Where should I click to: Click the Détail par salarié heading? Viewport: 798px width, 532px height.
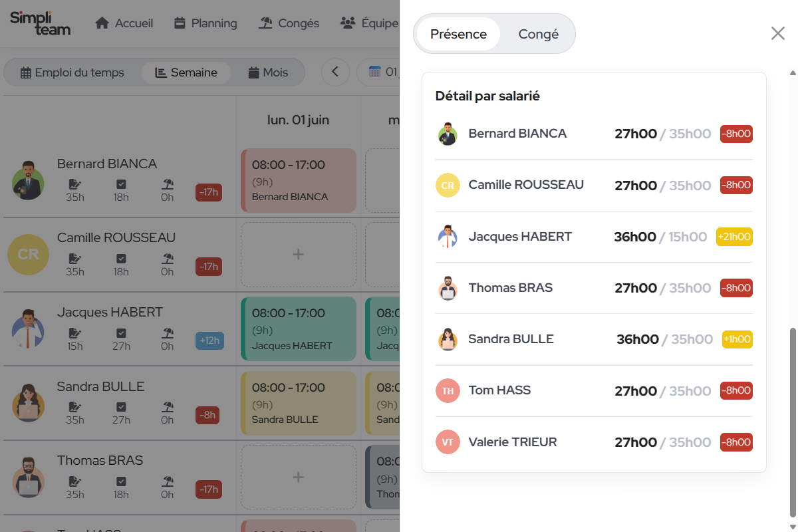pos(487,96)
